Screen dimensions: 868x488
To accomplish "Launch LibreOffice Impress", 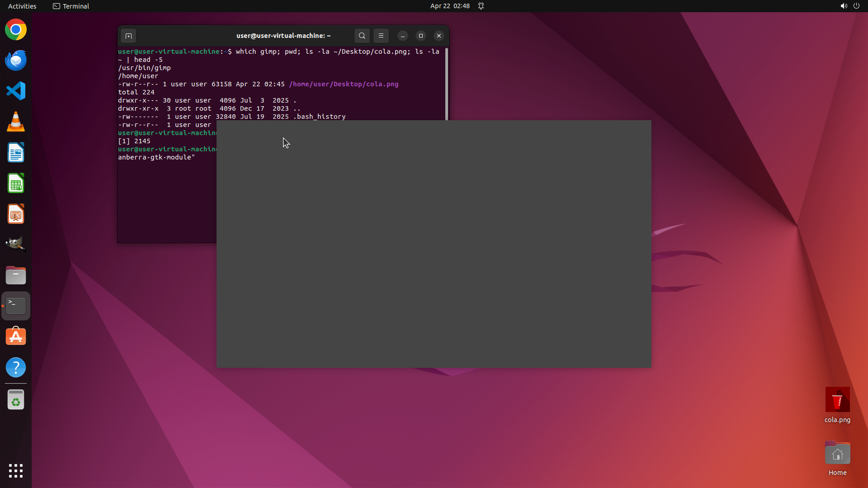I will coord(16,214).
